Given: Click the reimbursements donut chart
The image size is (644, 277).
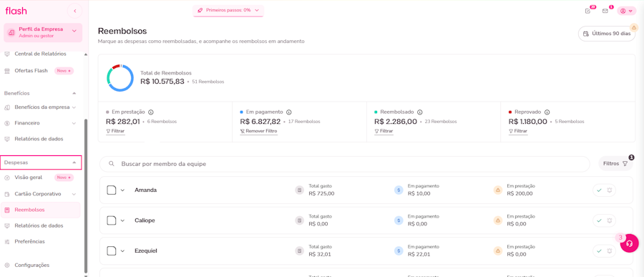Looking at the screenshot, I should (x=120, y=78).
